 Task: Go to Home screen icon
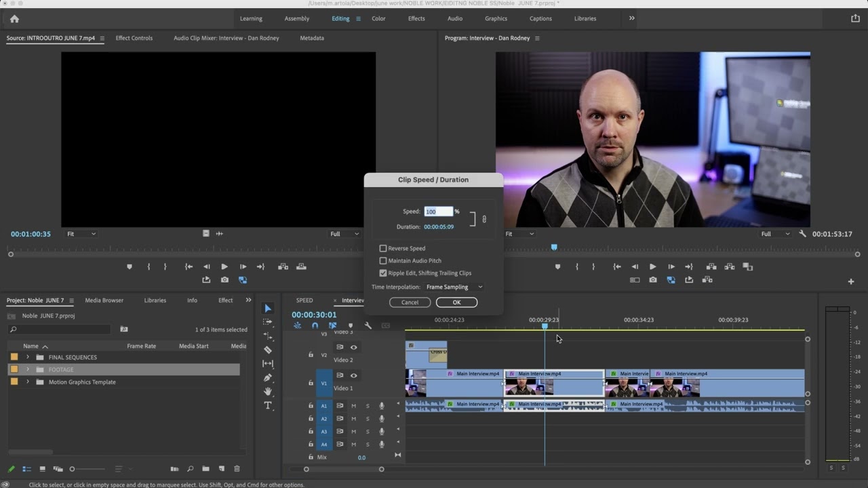coord(14,19)
